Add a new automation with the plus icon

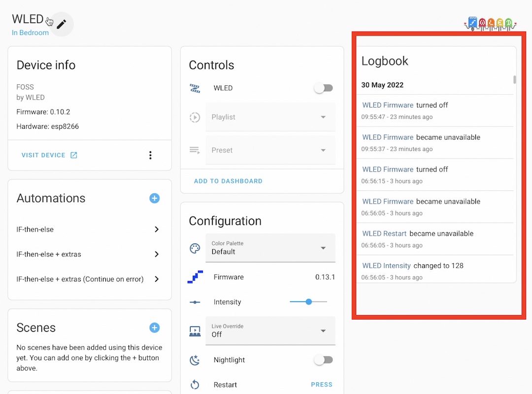point(154,198)
